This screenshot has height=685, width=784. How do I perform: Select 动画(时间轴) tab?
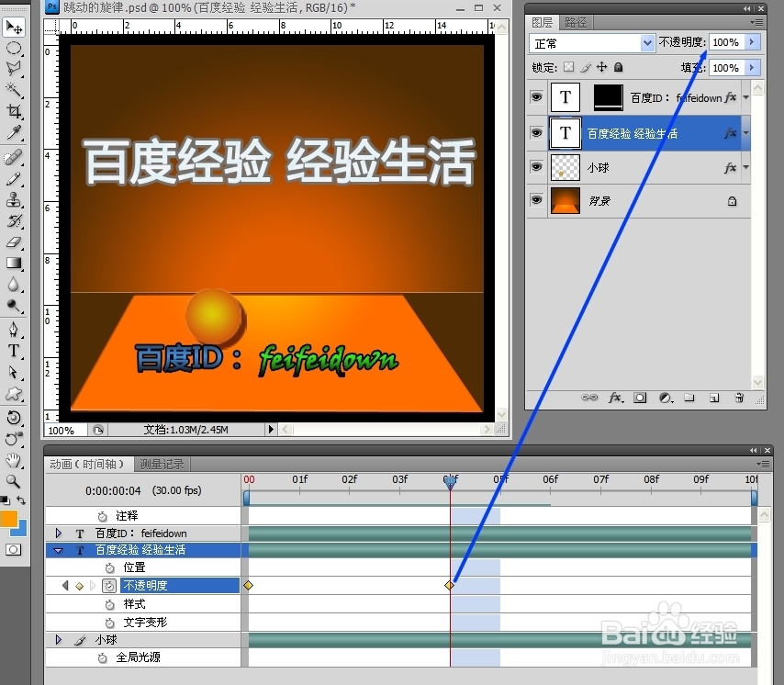(x=87, y=464)
